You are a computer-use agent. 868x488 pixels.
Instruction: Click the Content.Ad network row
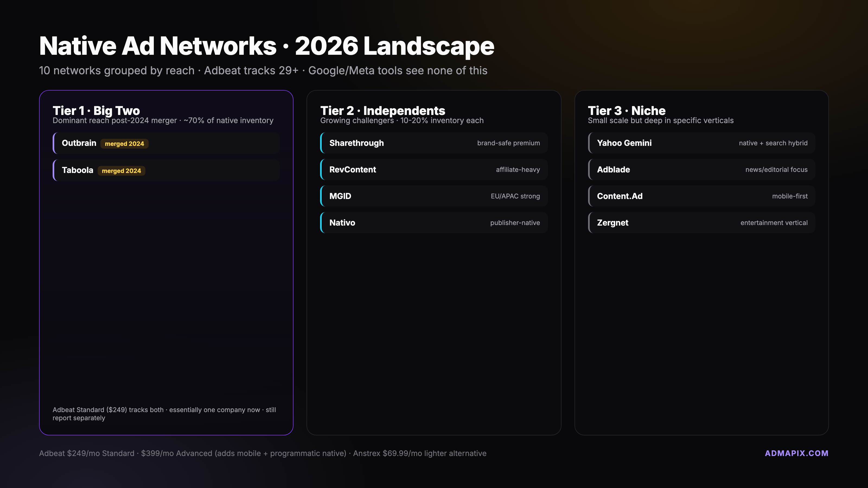click(701, 196)
